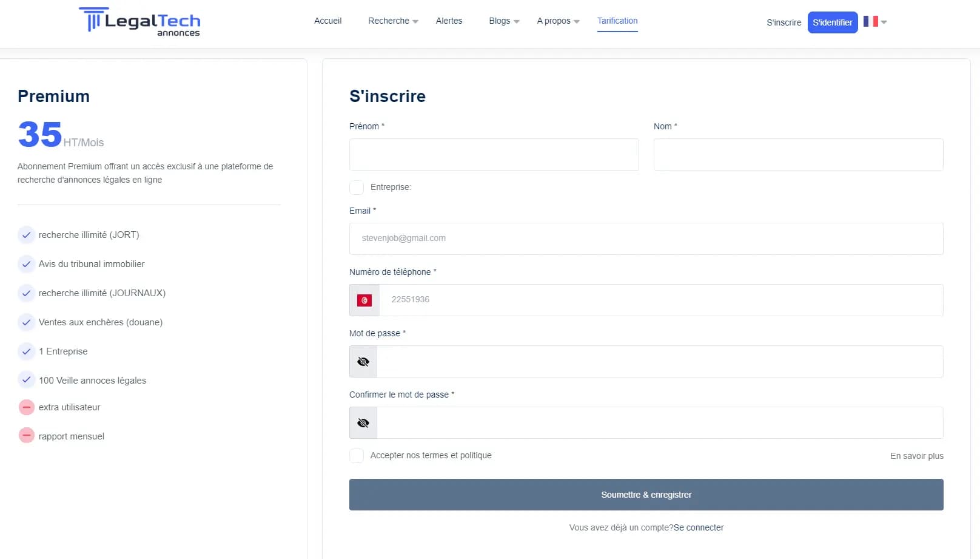Viewport: 980px width, 559px height.
Task: Click the Tunisia flag in phone field
Action: 364,300
